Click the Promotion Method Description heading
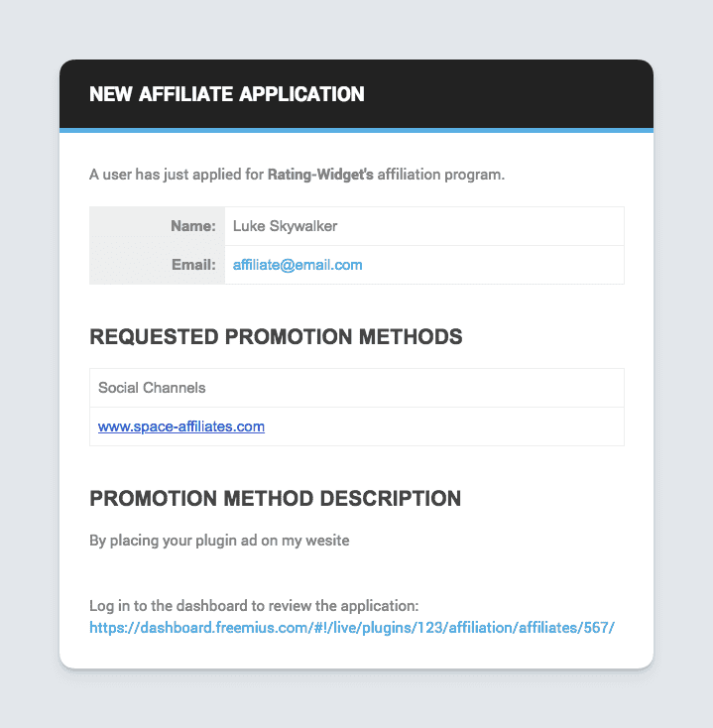Image resolution: width=713 pixels, height=728 pixels. [276, 499]
